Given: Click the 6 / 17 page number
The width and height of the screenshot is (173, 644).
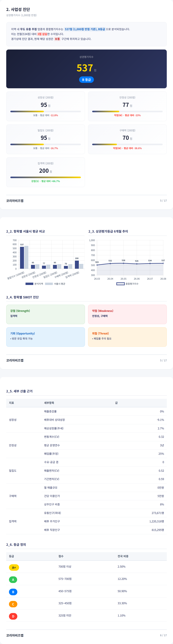Looking at the screenshot, I should (x=163, y=635).
